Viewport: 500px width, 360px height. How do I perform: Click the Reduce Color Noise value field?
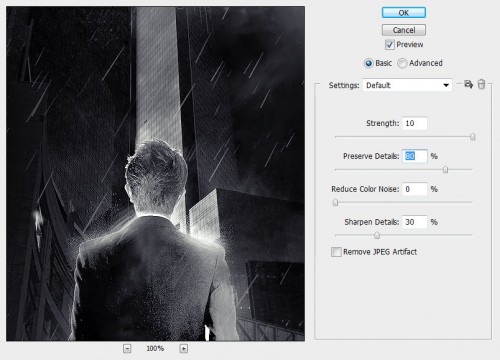pyautogui.click(x=415, y=189)
